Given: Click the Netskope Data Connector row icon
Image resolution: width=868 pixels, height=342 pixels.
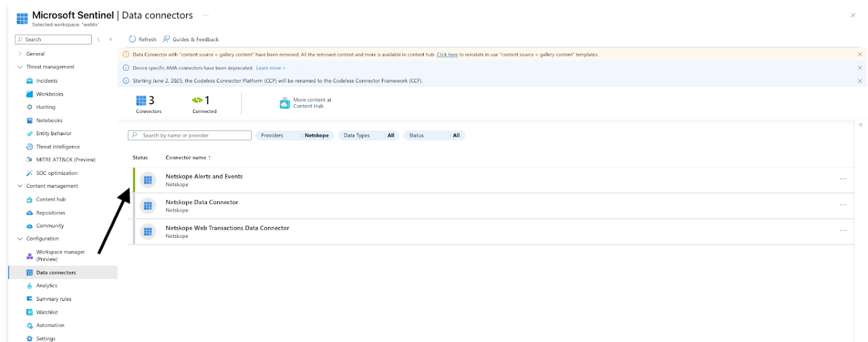Looking at the screenshot, I should (x=148, y=206).
